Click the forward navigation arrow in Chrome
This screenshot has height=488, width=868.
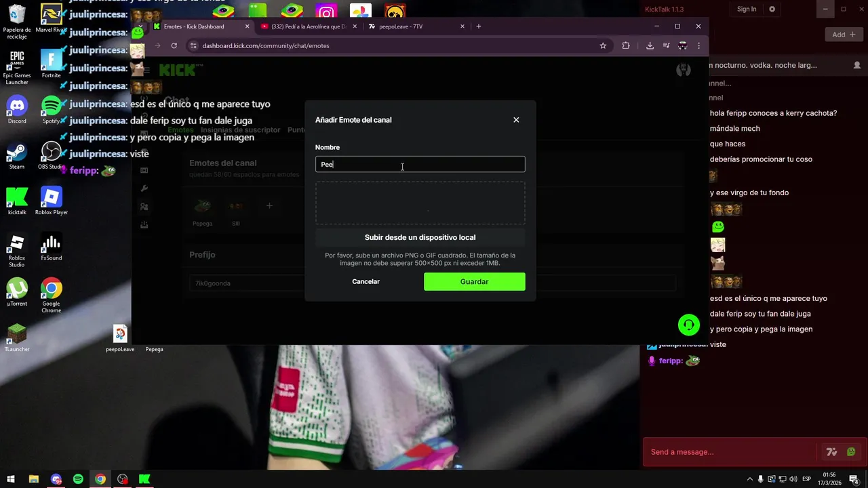coord(157,45)
